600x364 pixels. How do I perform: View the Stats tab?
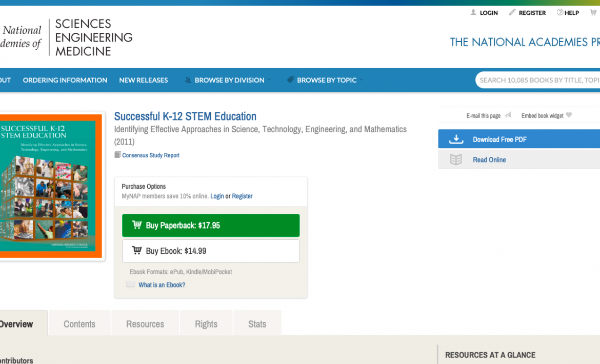point(257,322)
